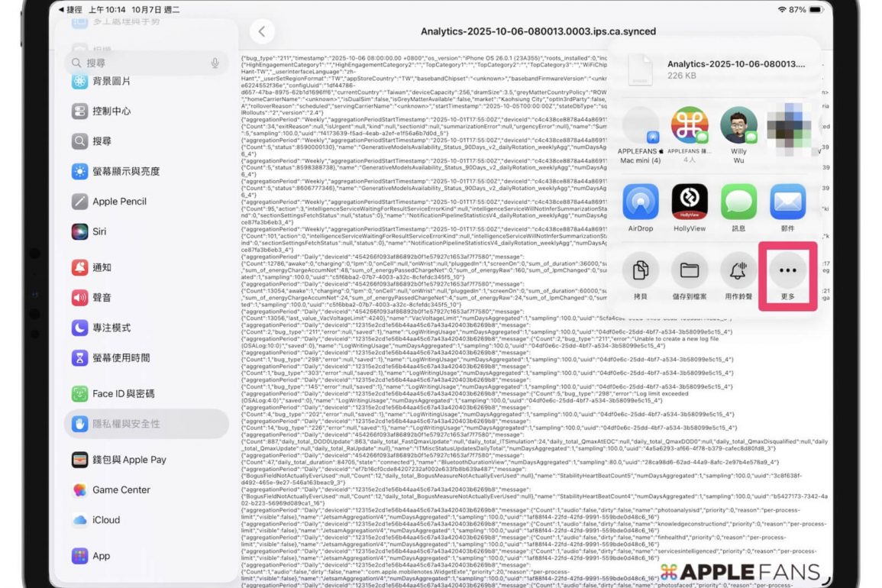Click the settings search field (搜尋)
The image size is (882, 588).
pos(137,63)
